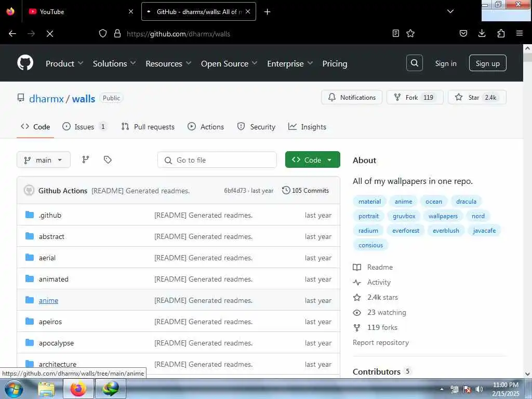Switch to the Actions tab
The image size is (532, 399).
point(206,127)
